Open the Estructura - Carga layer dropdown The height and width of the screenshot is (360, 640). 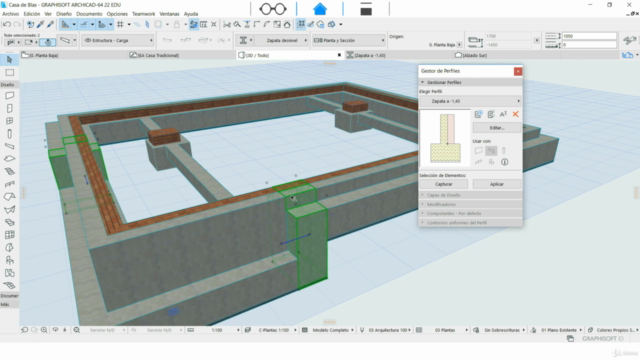pyautogui.click(x=118, y=40)
